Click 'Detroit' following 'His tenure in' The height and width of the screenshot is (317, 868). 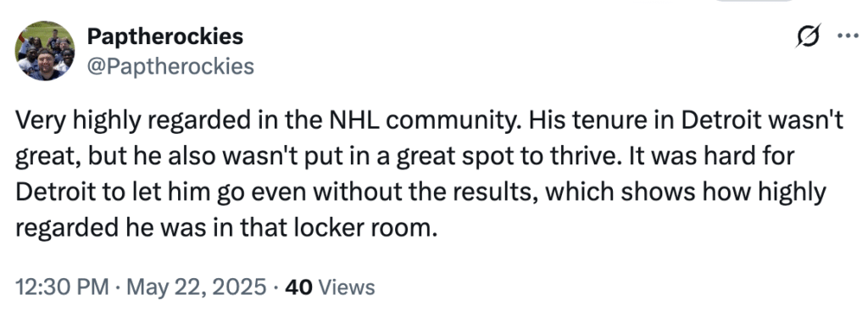tap(719, 120)
